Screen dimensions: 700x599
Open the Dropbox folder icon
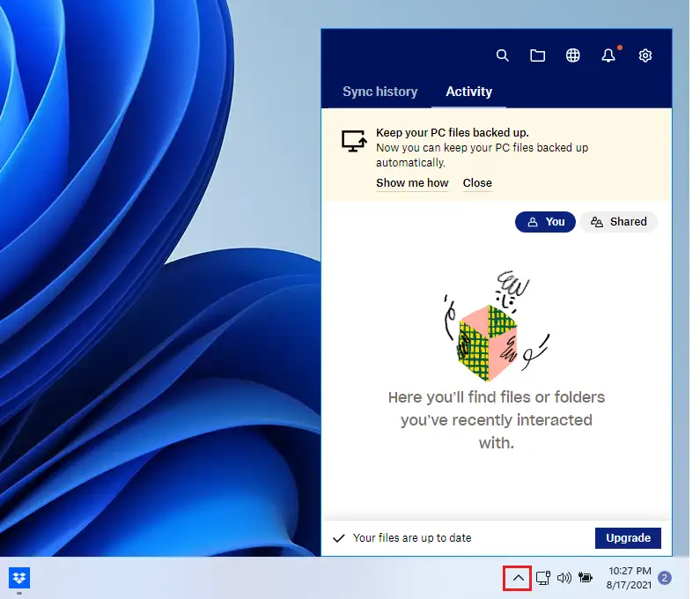(x=537, y=55)
